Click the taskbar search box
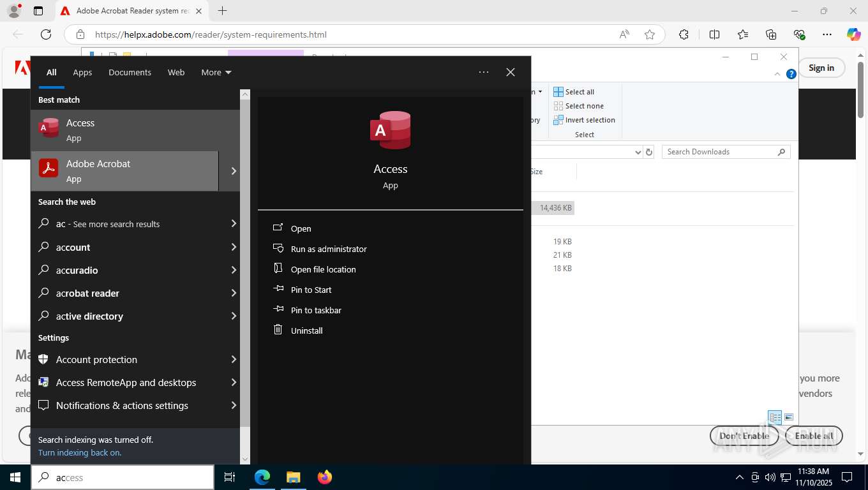 (123, 477)
